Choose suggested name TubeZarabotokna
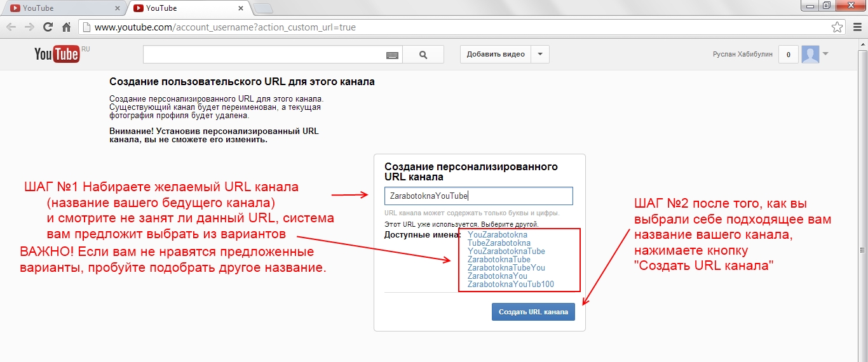 499,243
